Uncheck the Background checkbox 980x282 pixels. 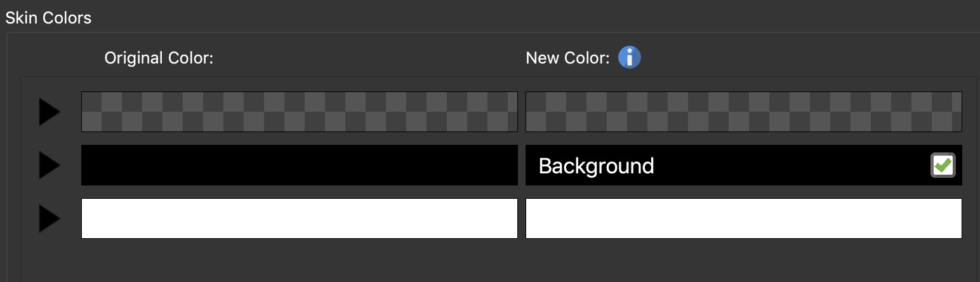coord(943,165)
